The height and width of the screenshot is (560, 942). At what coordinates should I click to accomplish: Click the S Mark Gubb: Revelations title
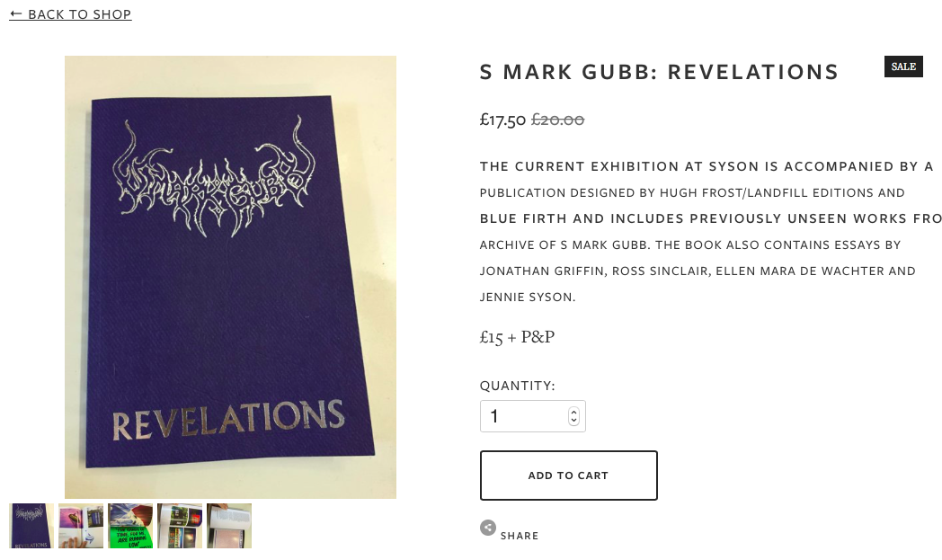click(659, 72)
